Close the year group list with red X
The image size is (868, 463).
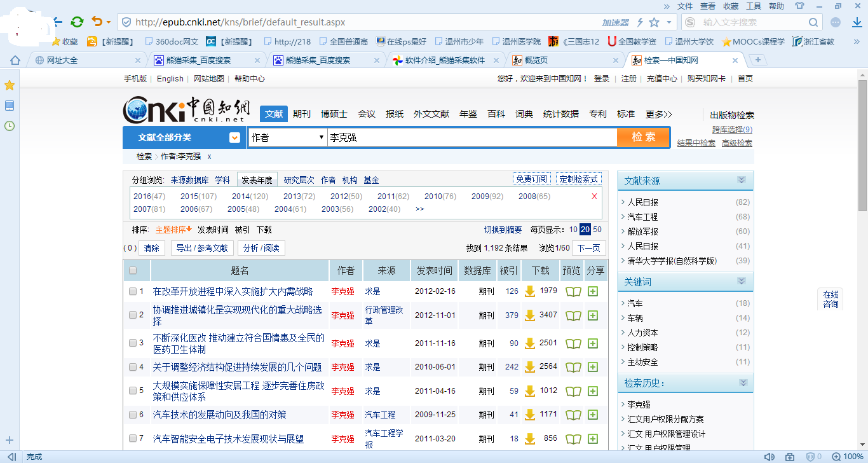tap(594, 197)
